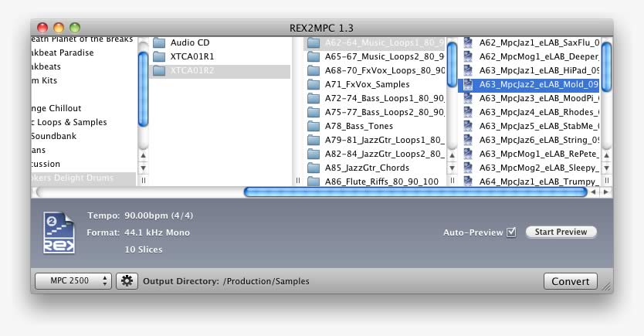Click the Start Preview button

coord(561,232)
